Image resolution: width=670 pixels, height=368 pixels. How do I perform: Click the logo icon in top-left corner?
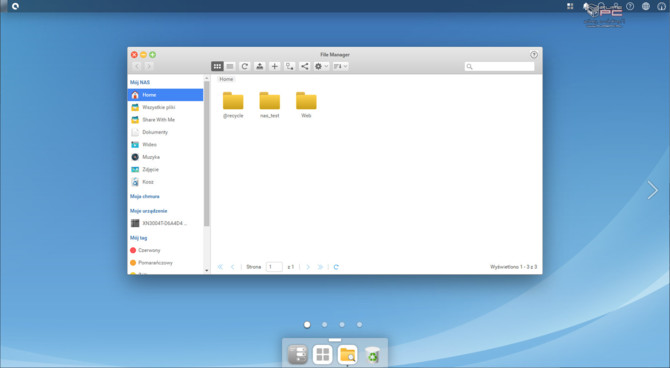tap(15, 6)
